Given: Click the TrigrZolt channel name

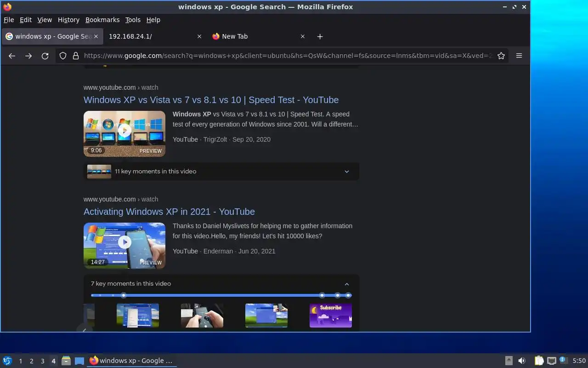Looking at the screenshot, I should [x=215, y=139].
